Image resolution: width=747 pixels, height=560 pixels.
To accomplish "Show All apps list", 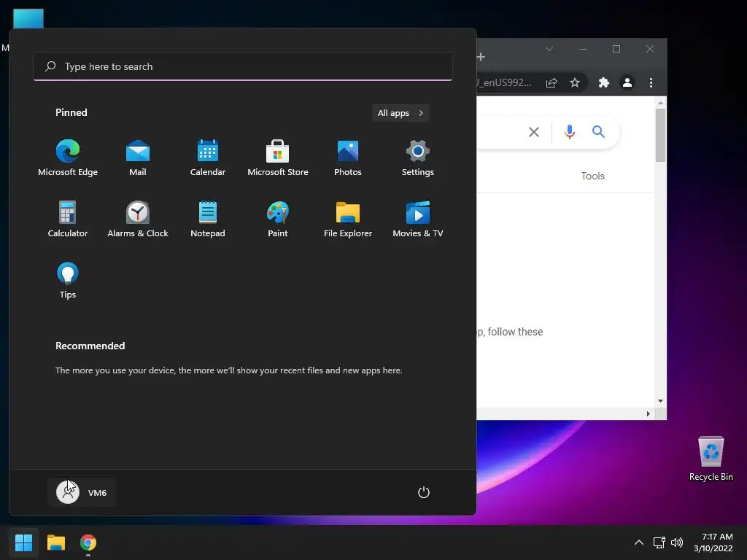I will (x=400, y=113).
